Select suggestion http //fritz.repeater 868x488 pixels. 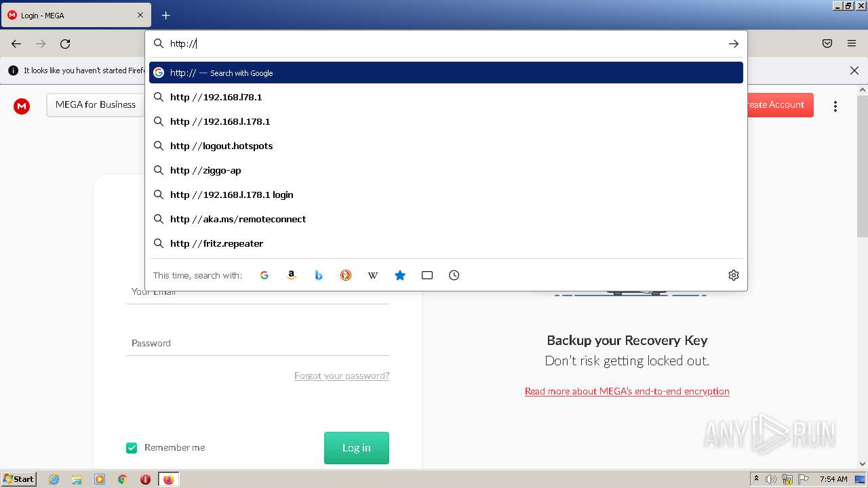446,243
